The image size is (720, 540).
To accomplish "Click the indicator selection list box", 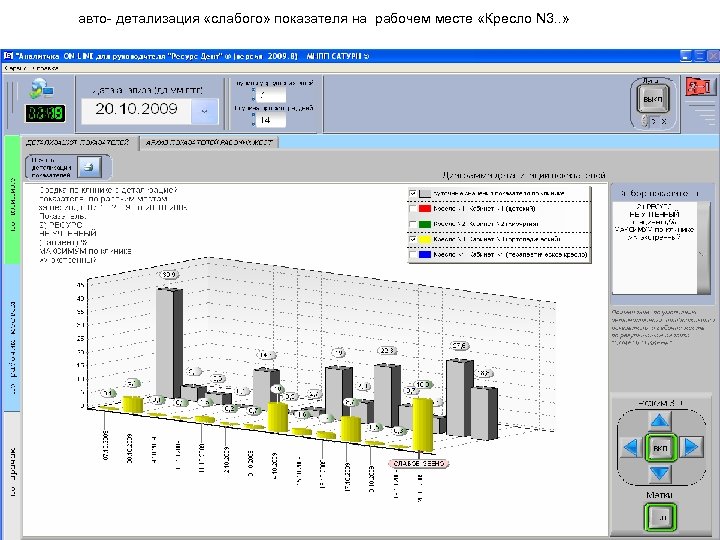I will click(655, 248).
